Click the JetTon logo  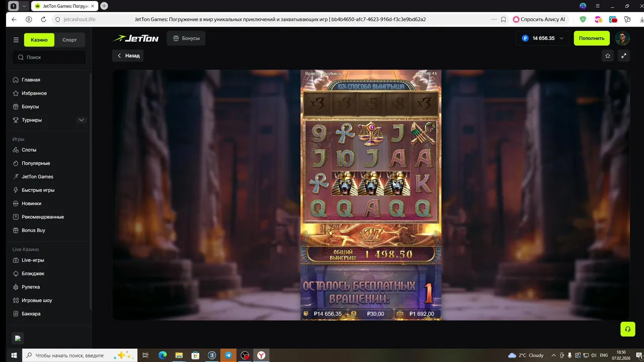(135, 38)
